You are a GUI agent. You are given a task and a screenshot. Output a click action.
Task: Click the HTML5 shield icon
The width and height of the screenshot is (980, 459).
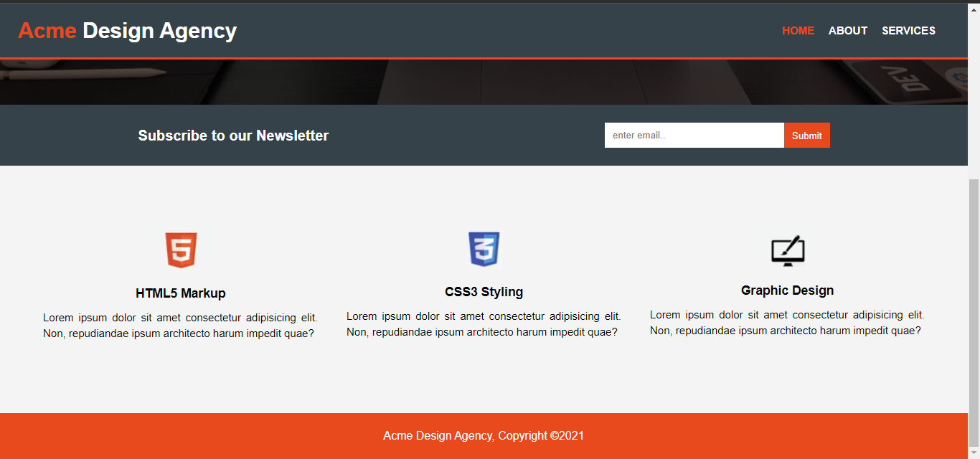[181, 250]
